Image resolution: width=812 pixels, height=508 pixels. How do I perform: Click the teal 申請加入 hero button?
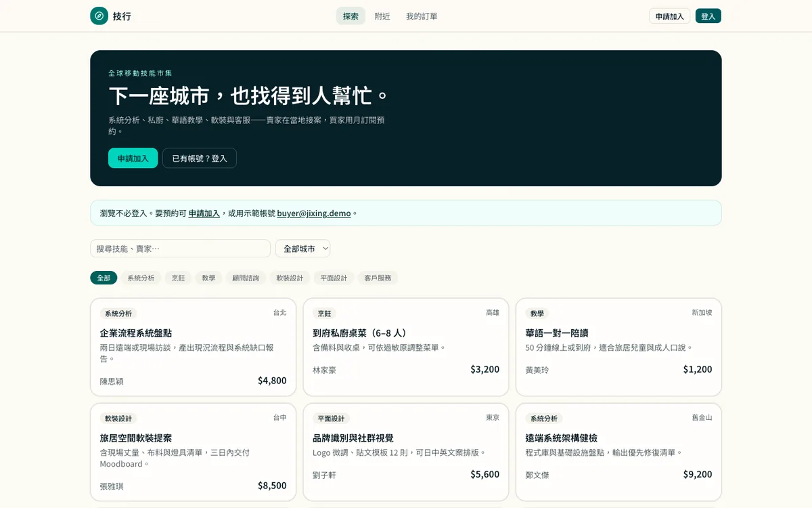point(133,158)
